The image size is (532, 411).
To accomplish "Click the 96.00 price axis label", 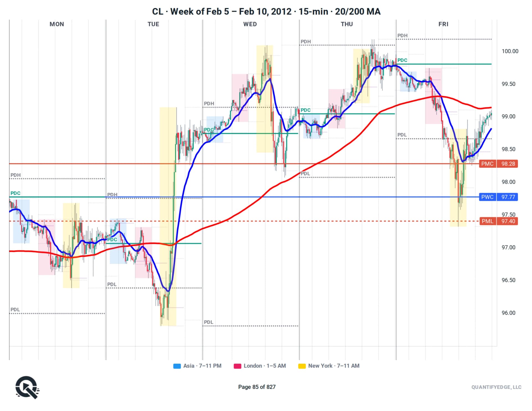I will tap(508, 313).
